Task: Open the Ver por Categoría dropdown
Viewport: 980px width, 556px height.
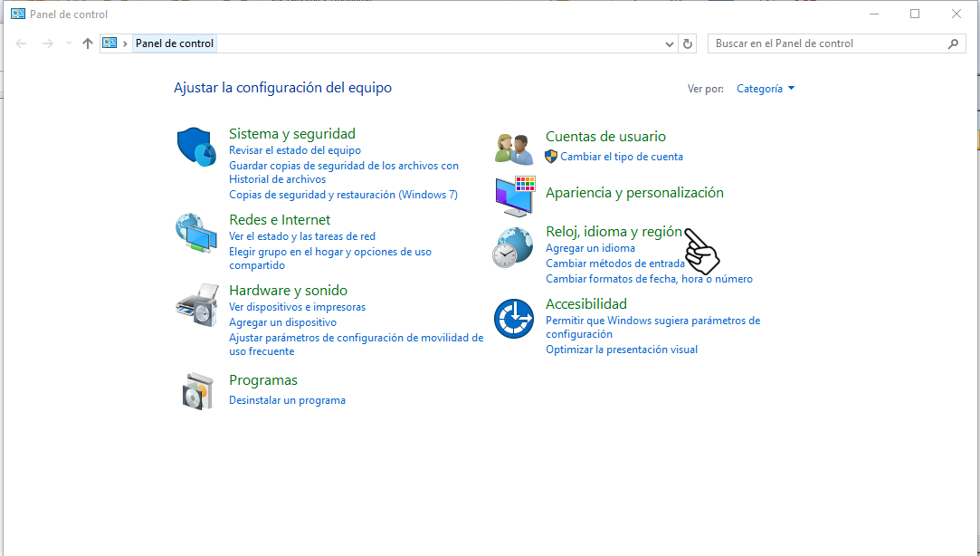Action: click(766, 89)
